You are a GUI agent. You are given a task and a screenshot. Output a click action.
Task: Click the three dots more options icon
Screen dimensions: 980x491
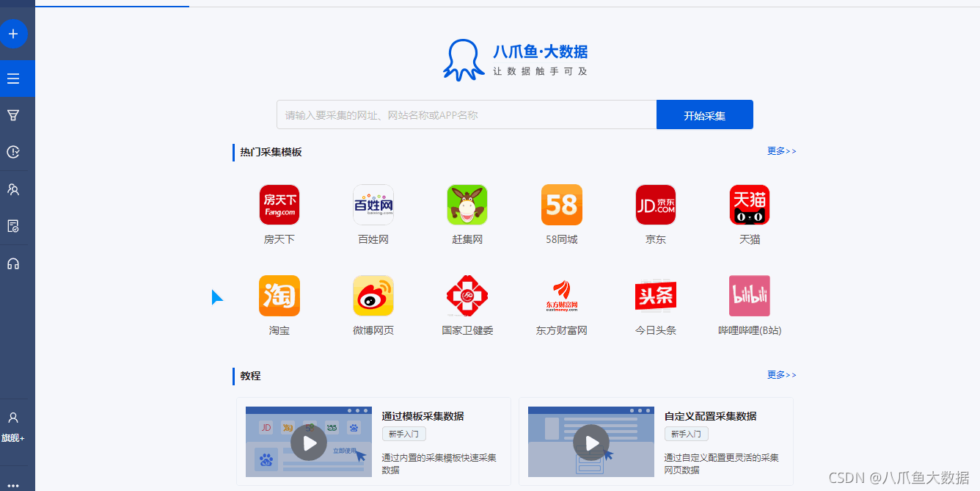13,486
